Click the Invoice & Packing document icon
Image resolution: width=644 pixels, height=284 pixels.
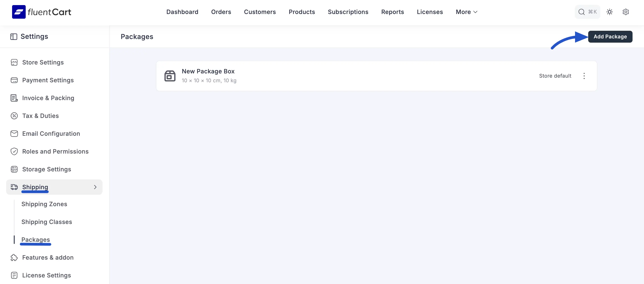[14, 98]
